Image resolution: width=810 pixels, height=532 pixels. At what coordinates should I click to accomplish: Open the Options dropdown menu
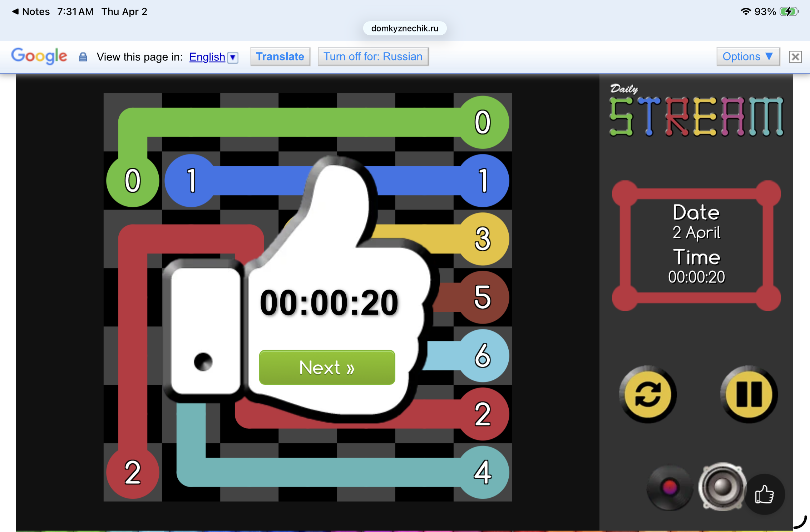coord(747,56)
